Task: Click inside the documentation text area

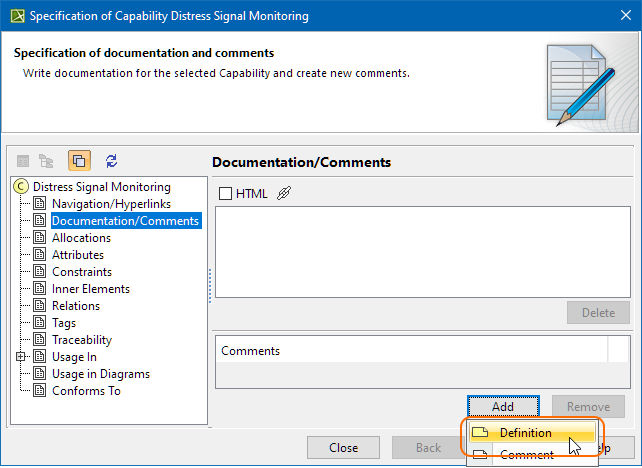Action: (422, 250)
